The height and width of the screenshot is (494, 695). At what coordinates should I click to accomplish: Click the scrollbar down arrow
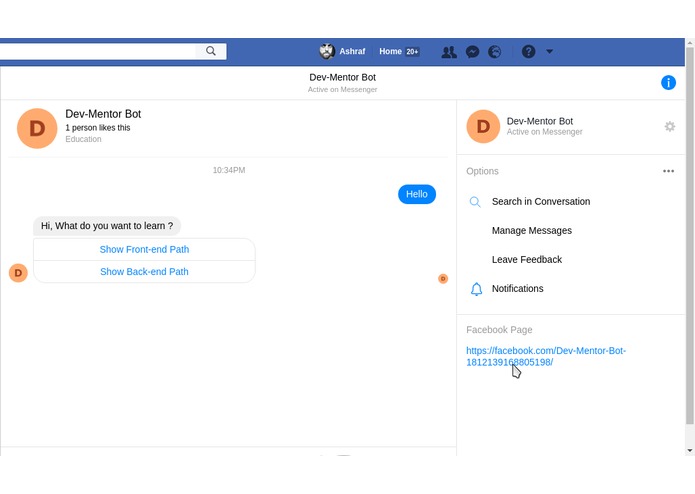(690, 451)
